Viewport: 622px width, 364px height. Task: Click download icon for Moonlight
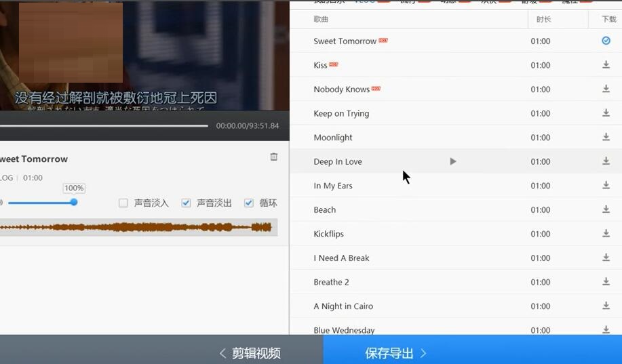pos(606,137)
